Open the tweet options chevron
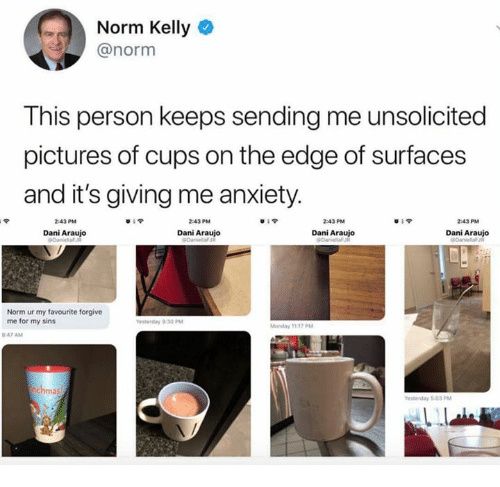Viewport: 500px width, 487px height. pyautogui.click(x=497, y=29)
